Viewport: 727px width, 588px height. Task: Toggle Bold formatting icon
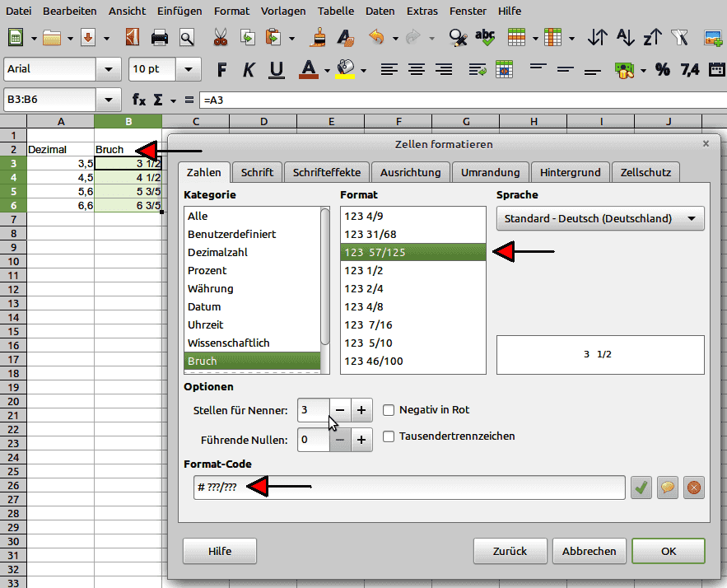coord(220,69)
